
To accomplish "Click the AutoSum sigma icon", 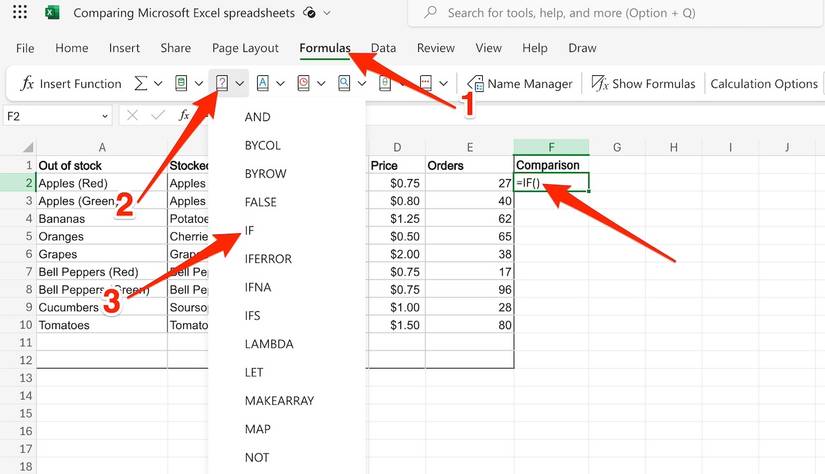I will tap(141, 84).
